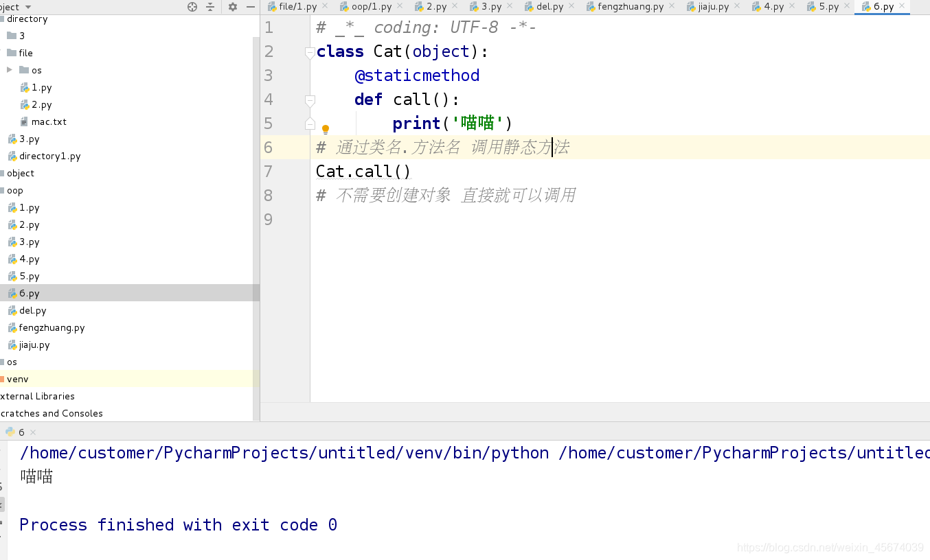Screen dimensions: 930x560
Task: Select the folder named 3 in Project tree
Action: [22, 36]
